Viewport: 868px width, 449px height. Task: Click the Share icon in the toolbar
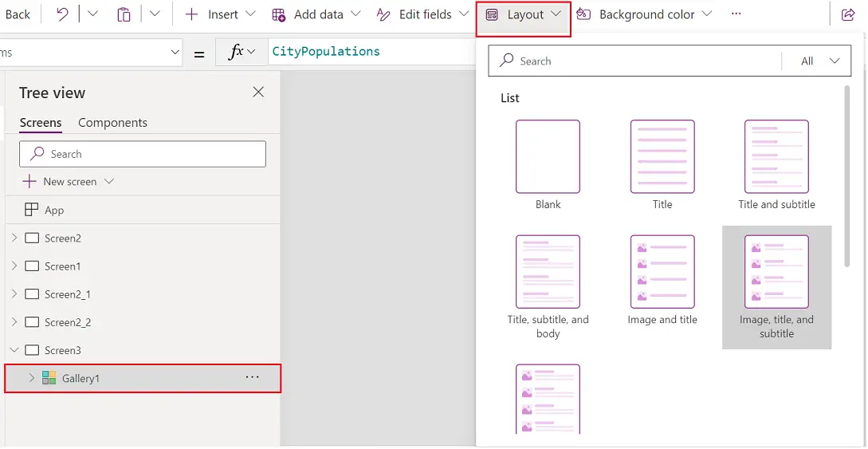tap(848, 15)
